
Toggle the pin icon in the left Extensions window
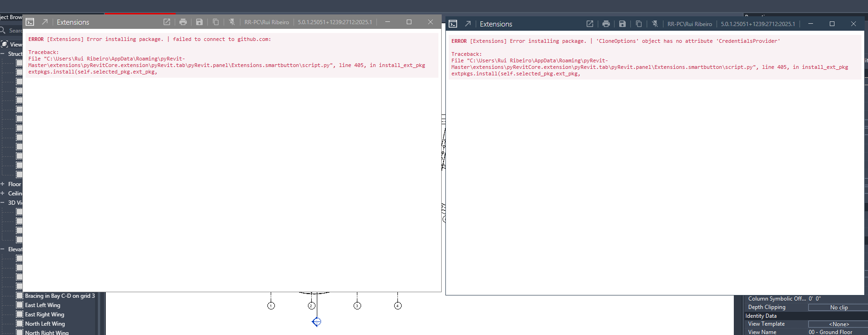tap(232, 22)
